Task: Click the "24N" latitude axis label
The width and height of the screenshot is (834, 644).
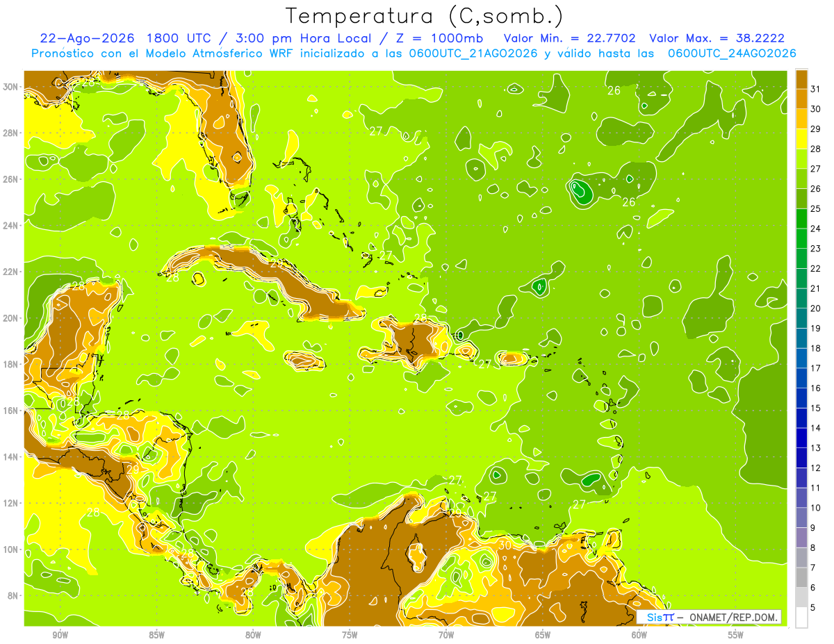Action: (11, 226)
